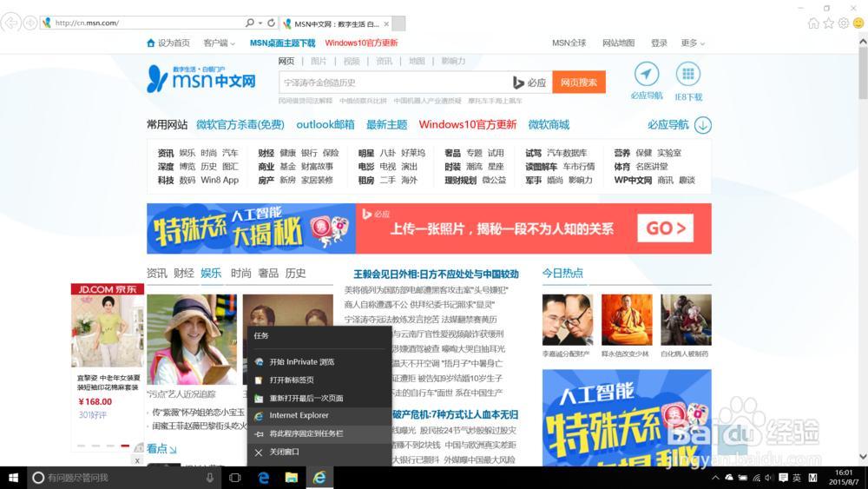Expand the 客户端 dropdown
868x489 pixels.
tap(220, 43)
